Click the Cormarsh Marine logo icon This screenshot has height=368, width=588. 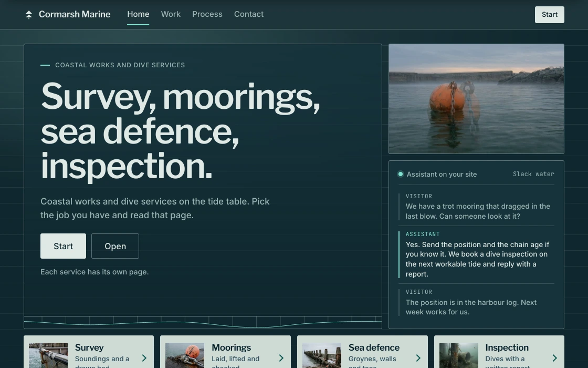click(29, 15)
